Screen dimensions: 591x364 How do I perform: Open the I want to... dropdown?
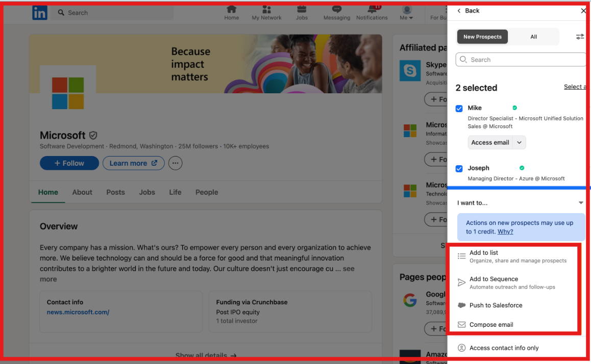[x=580, y=202]
